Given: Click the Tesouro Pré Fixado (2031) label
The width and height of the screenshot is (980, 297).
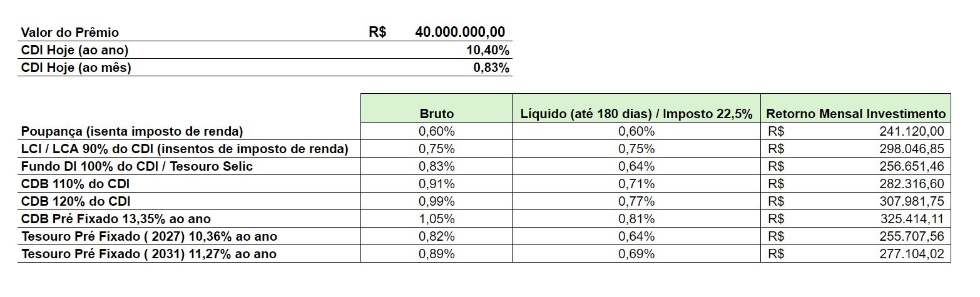Looking at the screenshot, I should point(149,254).
